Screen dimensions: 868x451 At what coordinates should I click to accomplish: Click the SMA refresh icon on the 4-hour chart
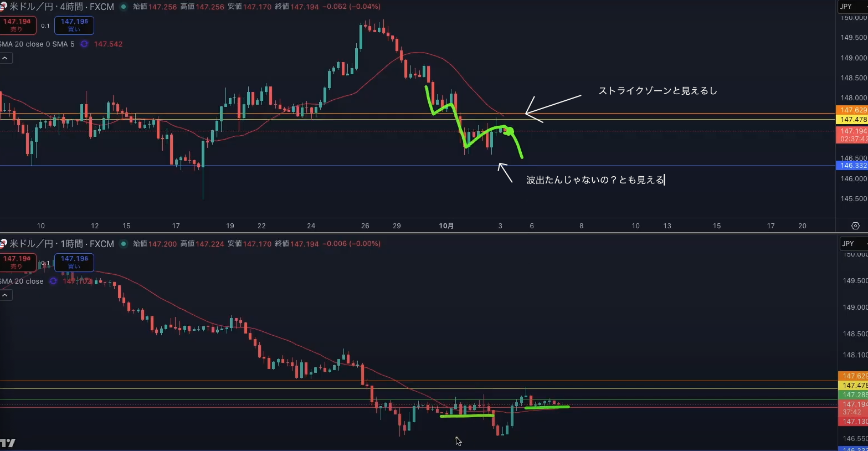pos(84,44)
